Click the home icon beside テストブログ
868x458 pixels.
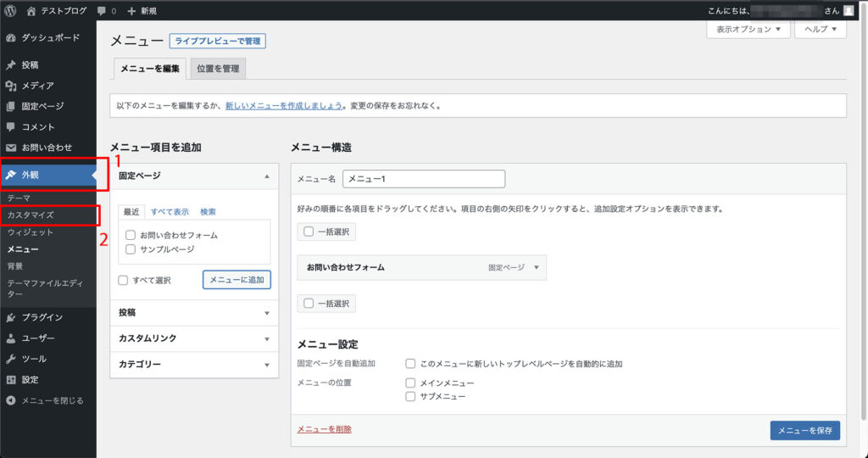click(x=31, y=10)
